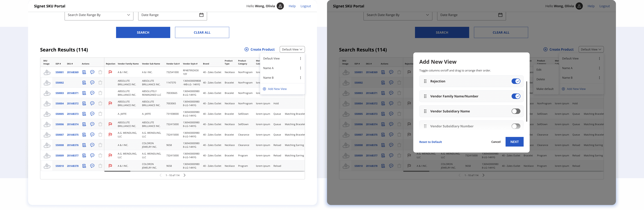Go to the next results page, left screen
This screenshot has width=644, height=210.
(184, 175)
